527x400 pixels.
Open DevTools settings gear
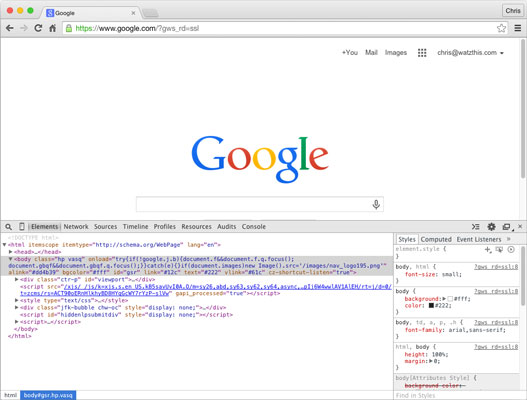point(491,227)
